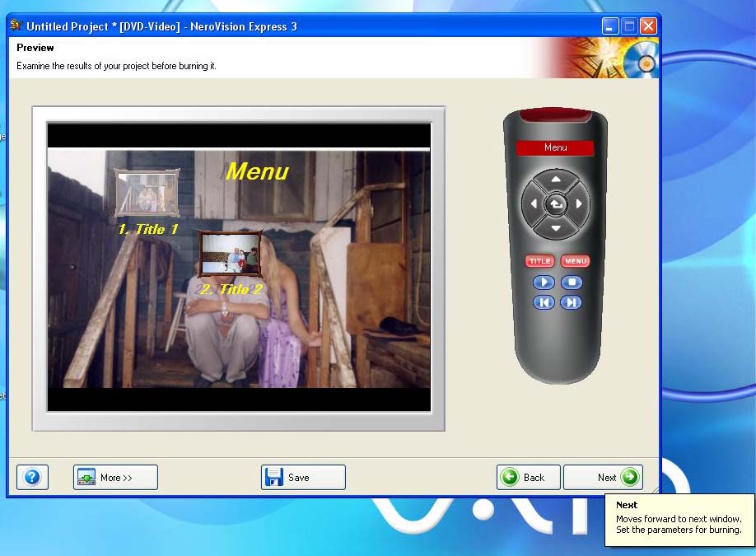The height and width of the screenshot is (556, 756).
Task: Click the remote's down arrow button
Action: [x=556, y=228]
